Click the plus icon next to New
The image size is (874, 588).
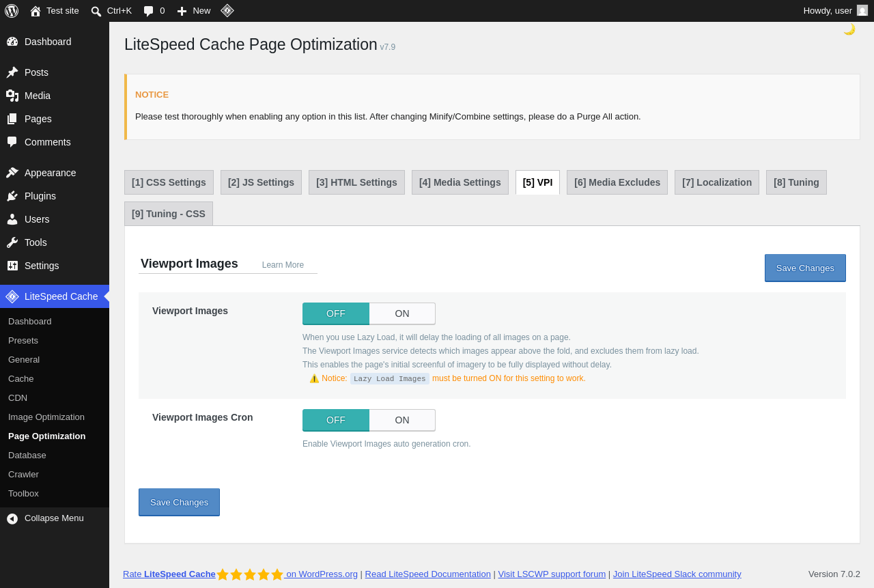point(182,11)
